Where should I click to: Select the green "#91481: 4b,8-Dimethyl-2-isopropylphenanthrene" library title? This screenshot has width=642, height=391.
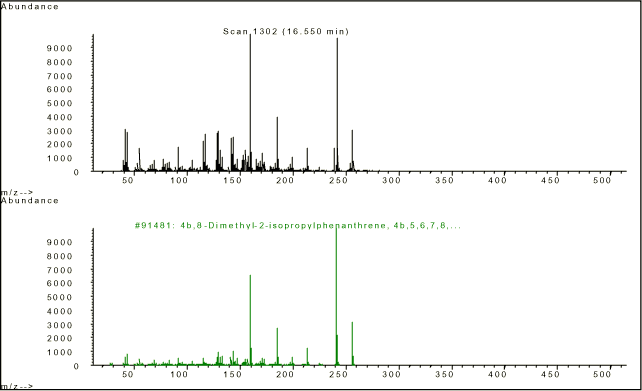coord(298,226)
